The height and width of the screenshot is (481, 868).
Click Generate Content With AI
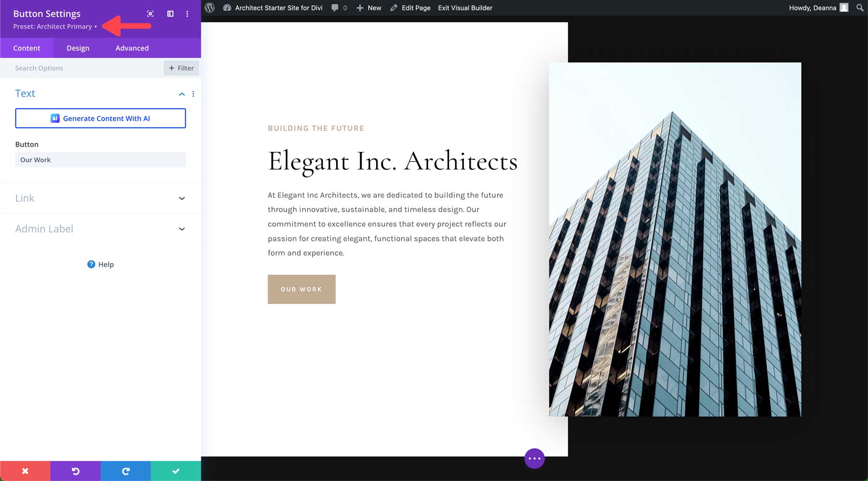(100, 118)
